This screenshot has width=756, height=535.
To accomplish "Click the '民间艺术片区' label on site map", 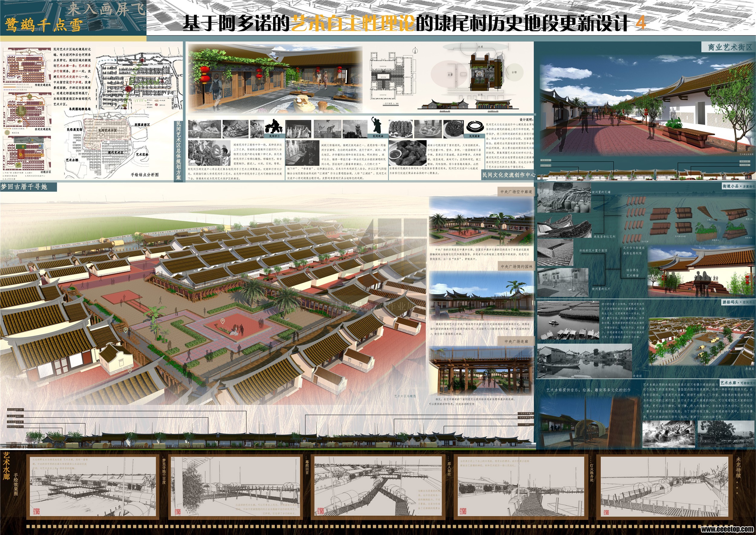I will (x=107, y=130).
